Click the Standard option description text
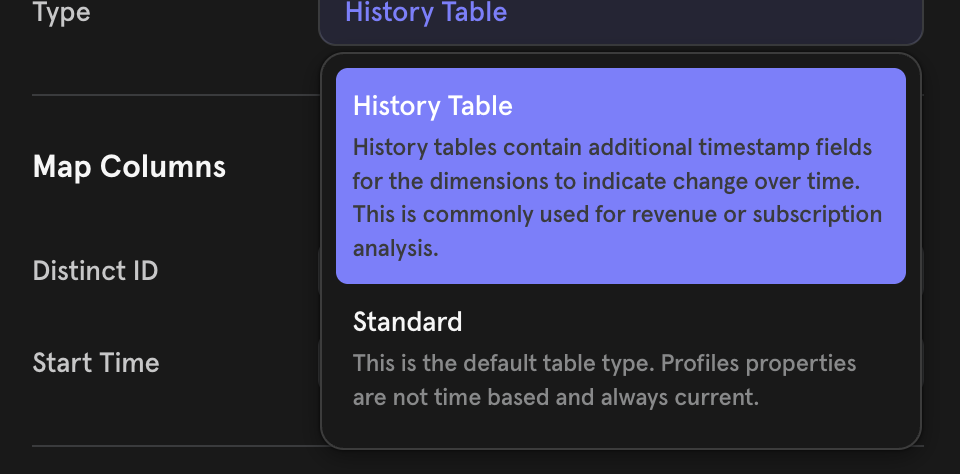 [604, 379]
